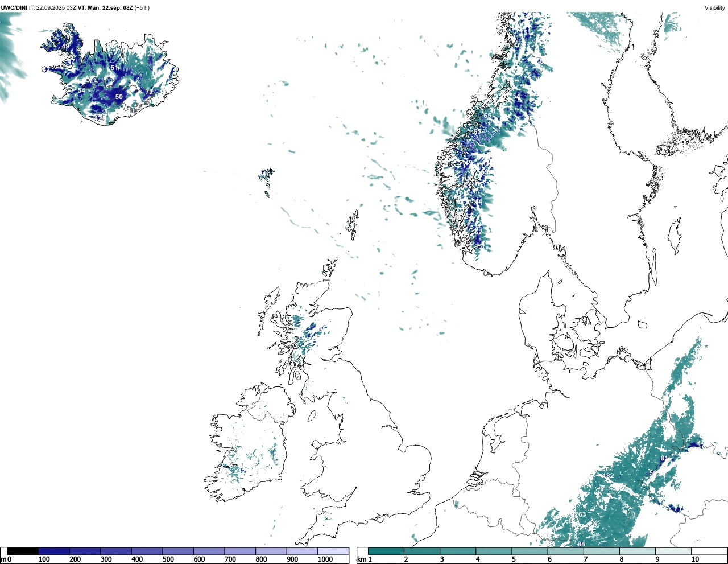
Task: Pick the 3–4 km teal legend segment
Action: tap(458, 551)
